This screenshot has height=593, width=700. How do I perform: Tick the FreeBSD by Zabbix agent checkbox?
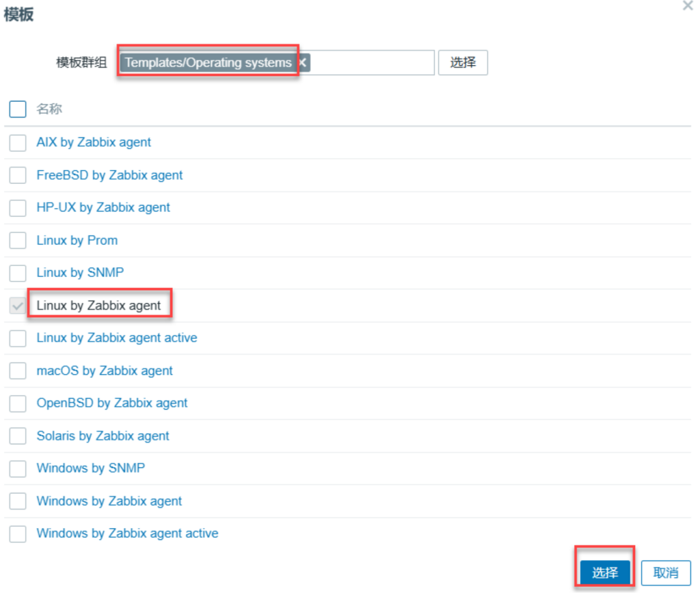coord(18,175)
